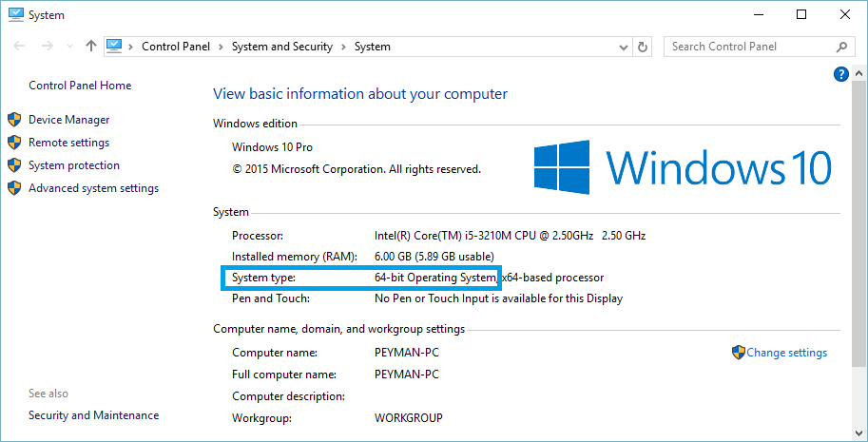Click the 'Installed memory (RAM):' label
The height and width of the screenshot is (442, 868).
(x=295, y=257)
